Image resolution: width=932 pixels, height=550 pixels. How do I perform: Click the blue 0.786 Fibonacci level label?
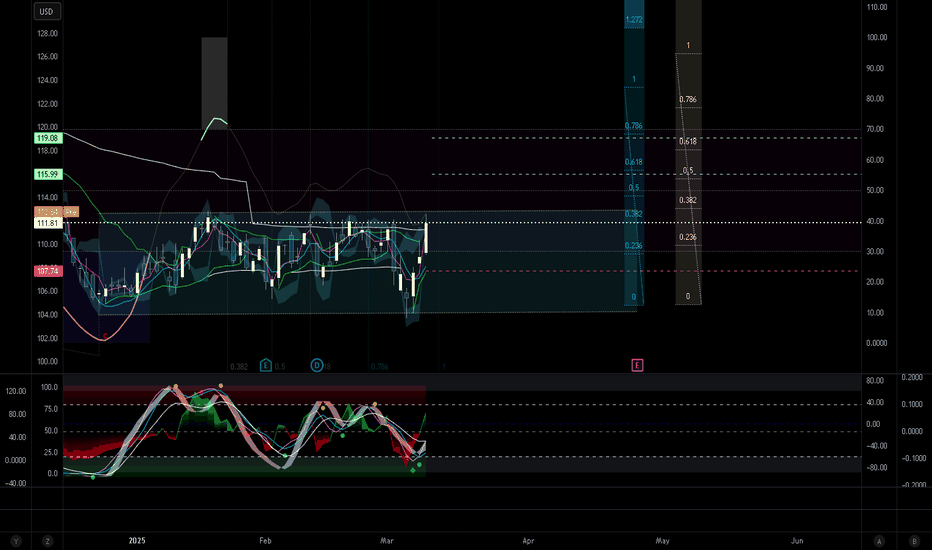(634, 126)
